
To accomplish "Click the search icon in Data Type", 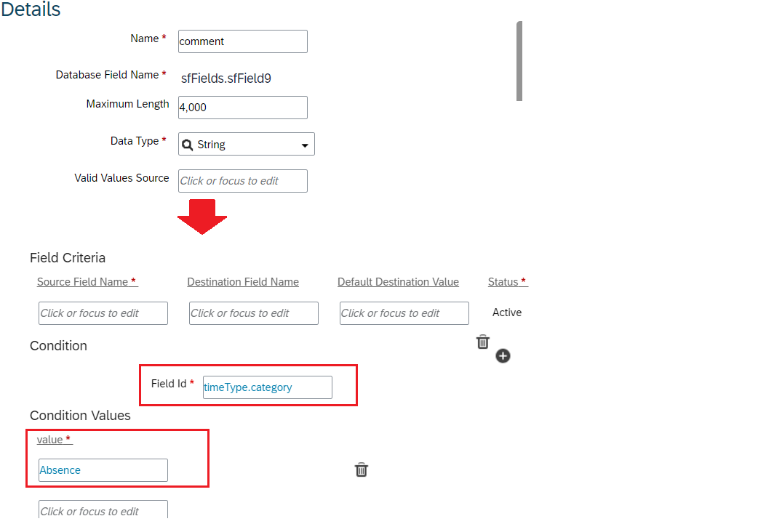I will (x=188, y=145).
